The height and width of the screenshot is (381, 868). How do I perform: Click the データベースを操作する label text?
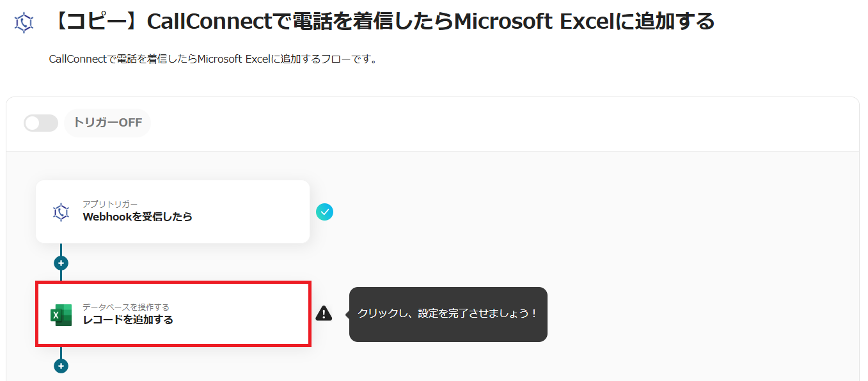click(126, 307)
